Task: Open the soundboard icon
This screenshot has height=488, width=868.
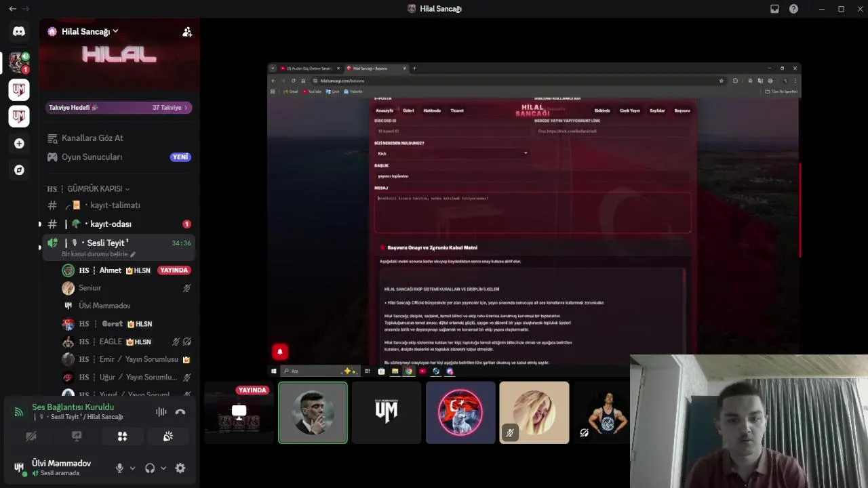Action: pyautogui.click(x=168, y=436)
